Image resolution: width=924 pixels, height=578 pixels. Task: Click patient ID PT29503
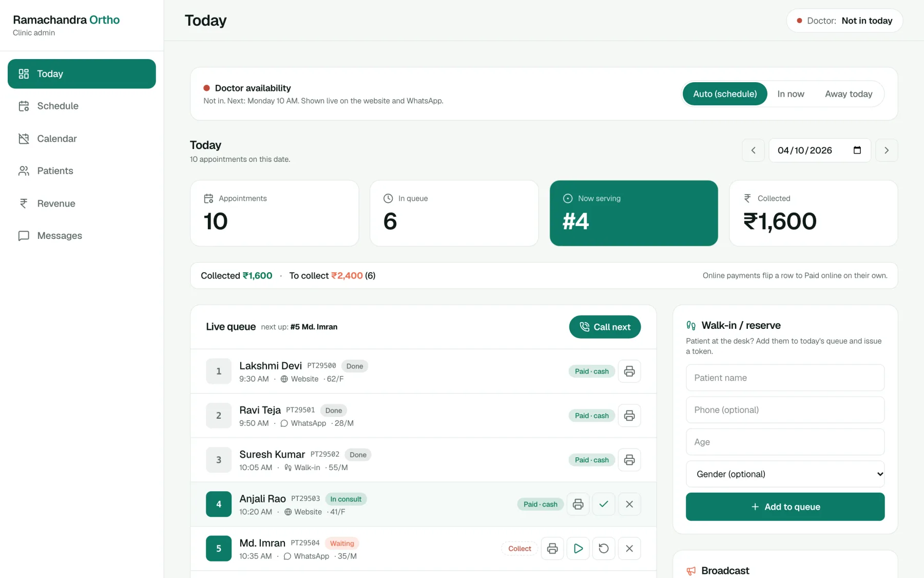pos(305,498)
